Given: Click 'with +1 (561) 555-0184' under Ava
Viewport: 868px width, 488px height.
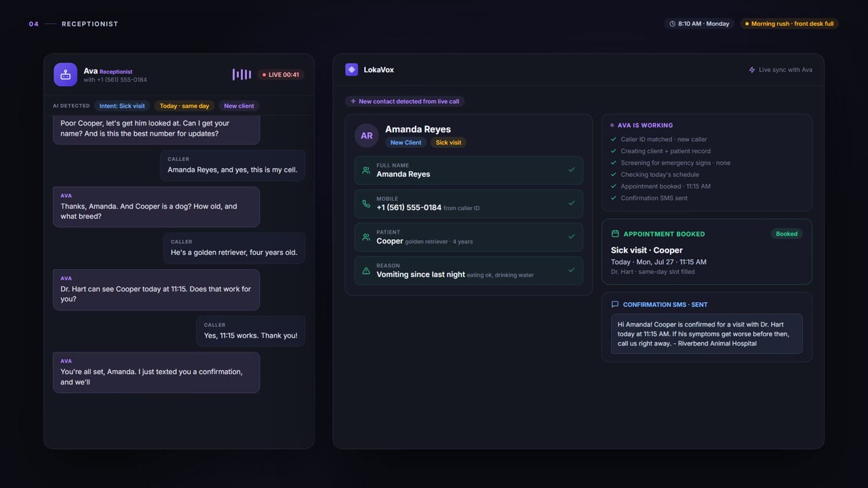Looking at the screenshot, I should click(115, 80).
